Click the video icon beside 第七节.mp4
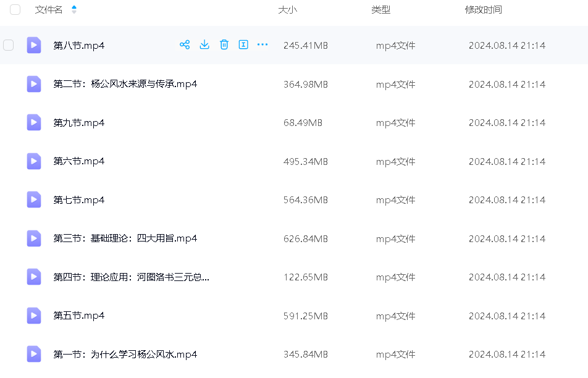The image size is (588, 378). 34,199
